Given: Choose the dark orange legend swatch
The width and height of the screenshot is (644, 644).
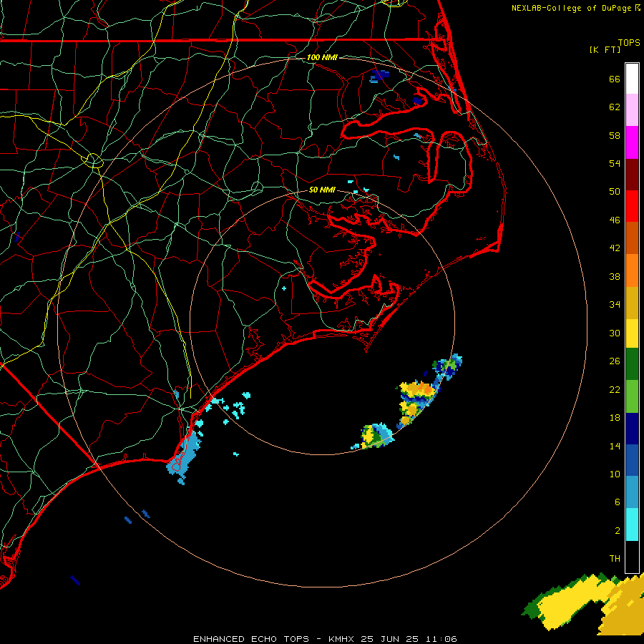Looking at the screenshot, I should point(632,238).
